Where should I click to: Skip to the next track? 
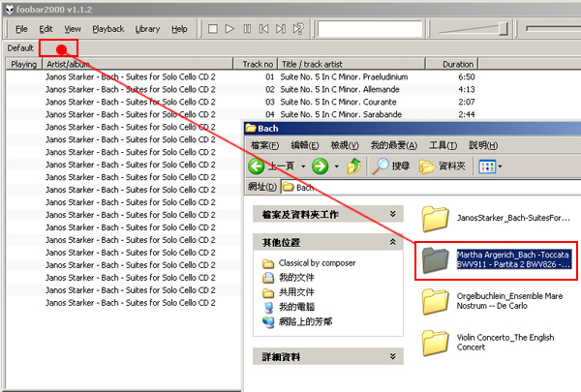281,29
